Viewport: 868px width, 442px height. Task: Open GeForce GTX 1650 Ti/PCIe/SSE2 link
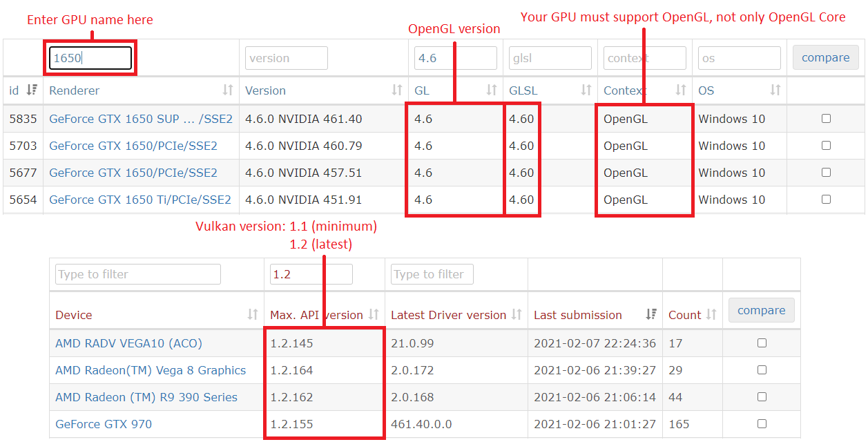(x=140, y=200)
